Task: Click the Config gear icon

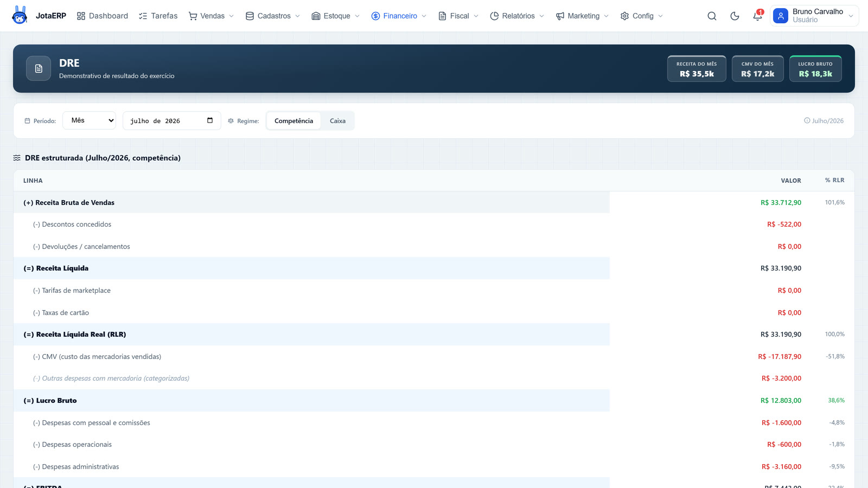Action: point(624,16)
